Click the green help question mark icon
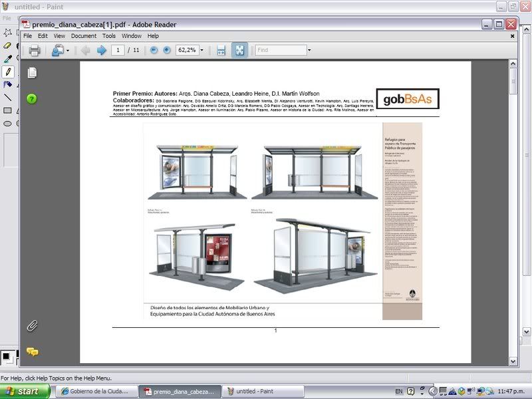 [x=32, y=99]
